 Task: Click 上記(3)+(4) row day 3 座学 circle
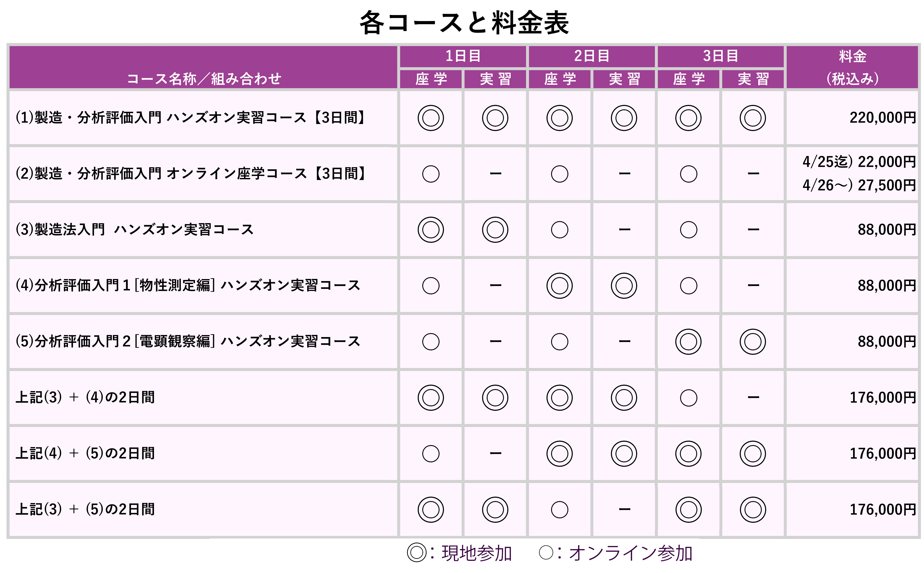tap(688, 397)
